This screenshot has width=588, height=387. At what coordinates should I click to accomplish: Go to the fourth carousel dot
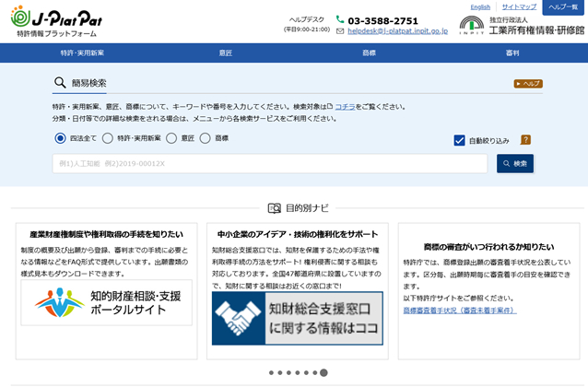point(298,373)
